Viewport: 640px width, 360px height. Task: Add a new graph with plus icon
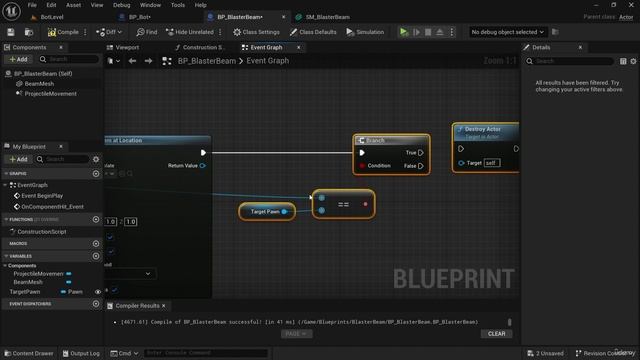[x=96, y=173]
